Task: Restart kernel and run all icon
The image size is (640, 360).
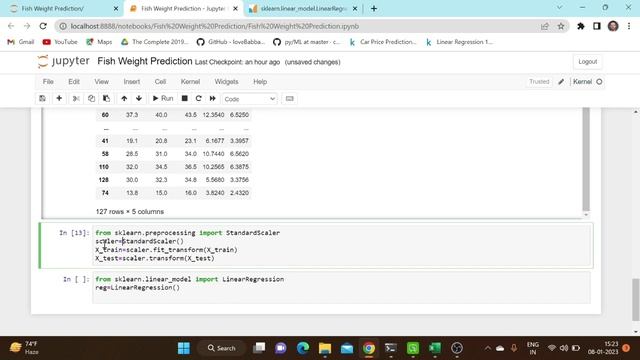Action: coord(213,98)
